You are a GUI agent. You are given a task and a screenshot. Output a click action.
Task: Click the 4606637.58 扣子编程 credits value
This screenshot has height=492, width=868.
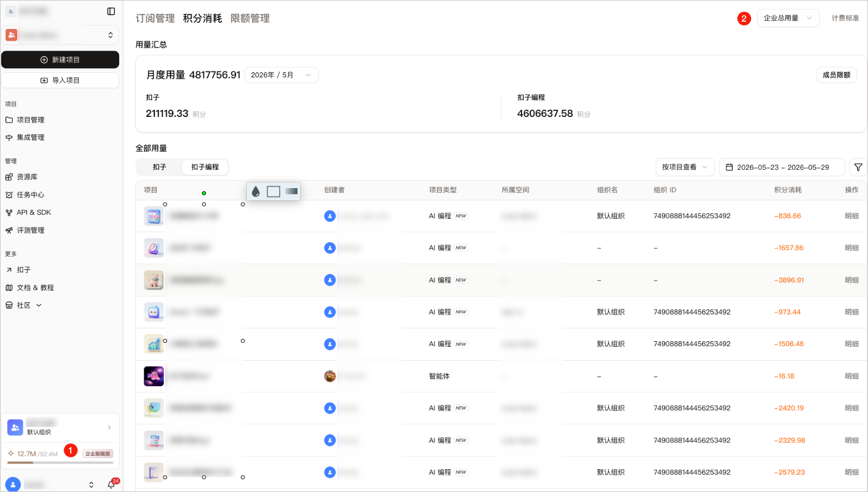tap(545, 114)
